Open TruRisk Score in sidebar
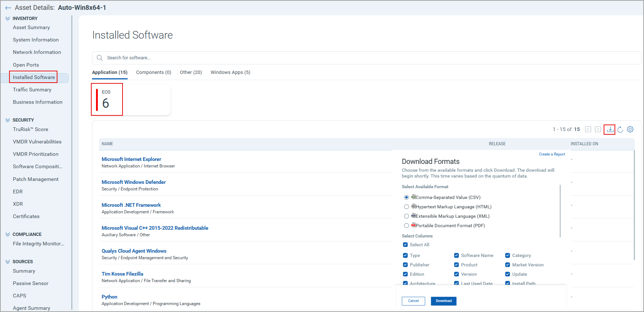Screen dimensions: 644x312 (x=31, y=130)
